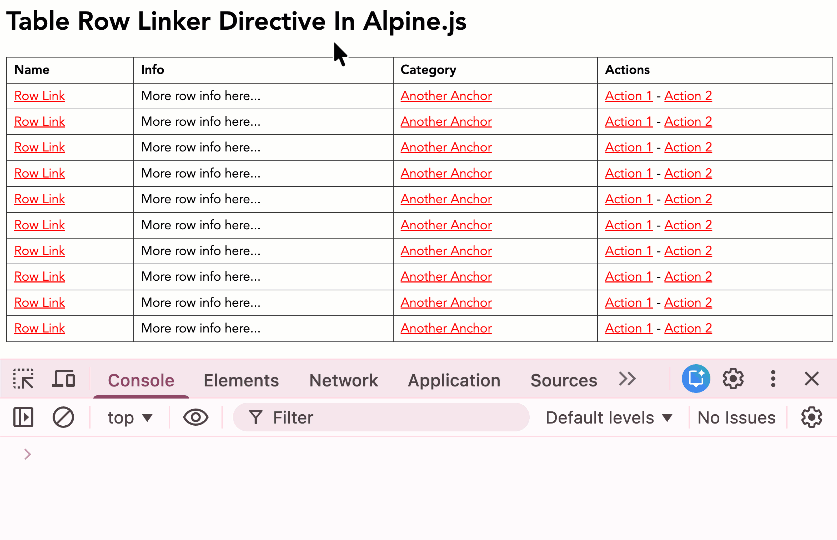The image size is (837, 540).
Task: Open Another Anchor in the sixth row
Action: [x=446, y=225]
